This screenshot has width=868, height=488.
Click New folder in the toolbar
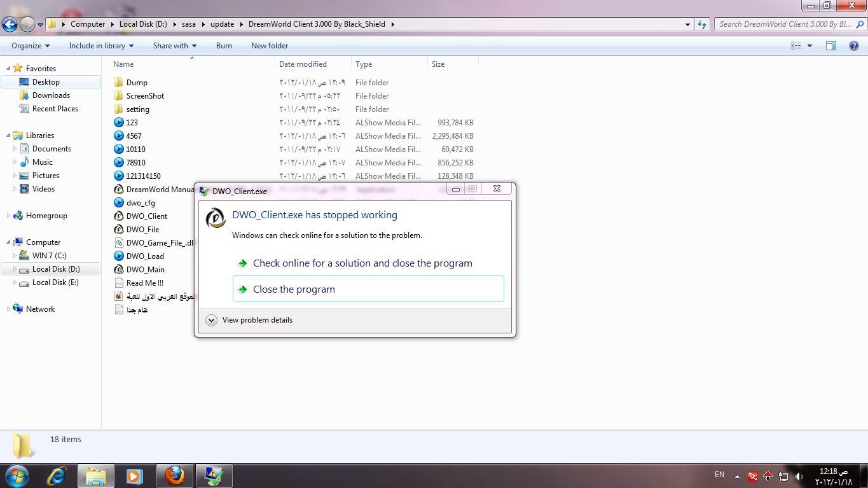270,46
